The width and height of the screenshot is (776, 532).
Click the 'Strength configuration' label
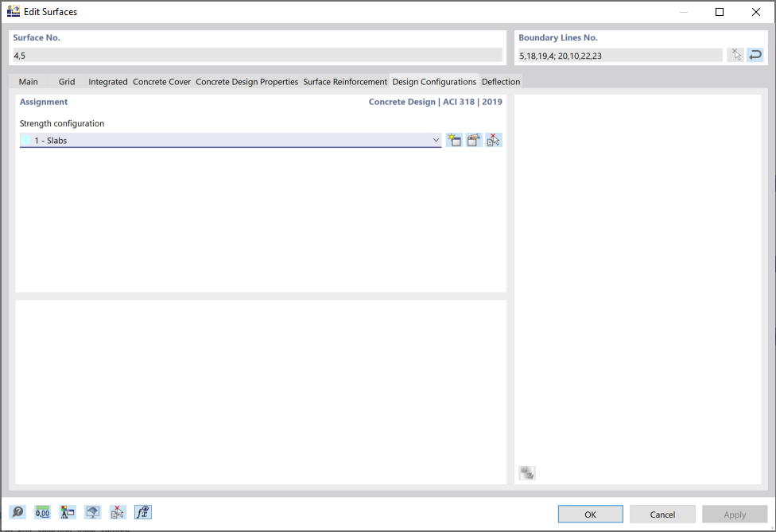pyautogui.click(x=62, y=123)
